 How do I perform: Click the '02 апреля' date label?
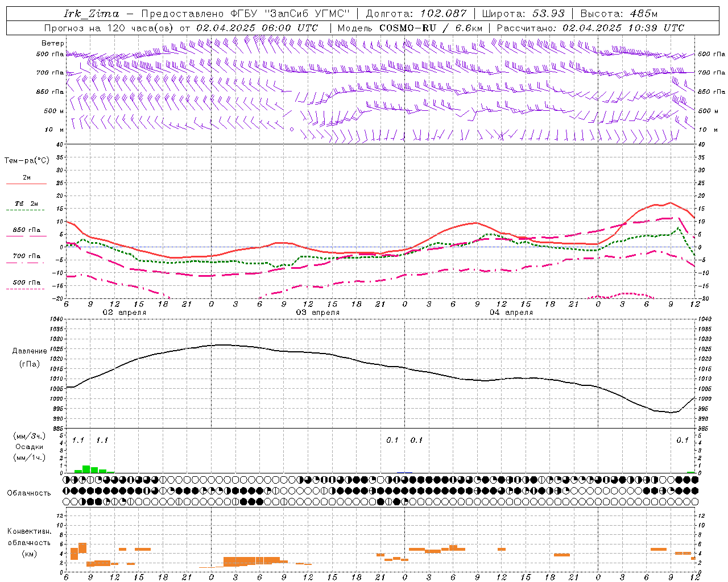[x=124, y=313]
